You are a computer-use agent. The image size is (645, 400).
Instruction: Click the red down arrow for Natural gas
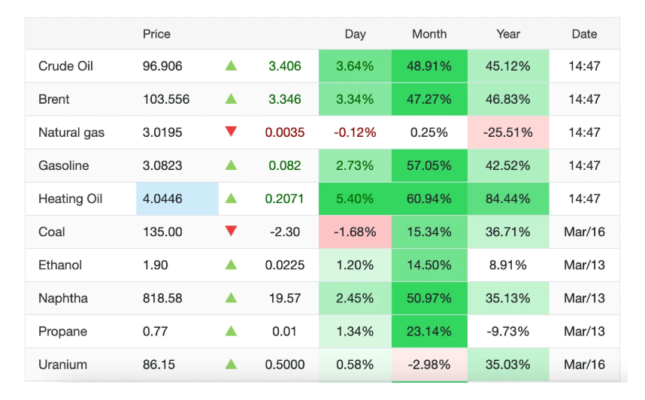point(231,132)
